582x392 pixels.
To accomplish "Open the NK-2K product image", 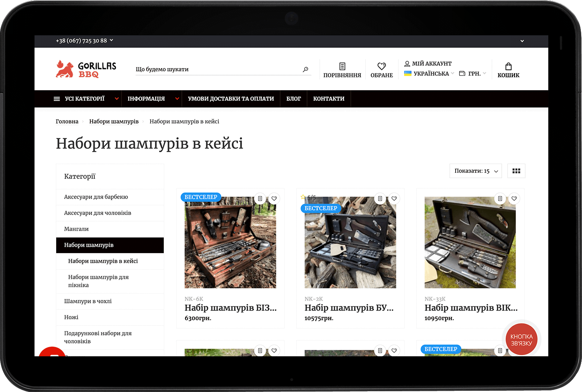I will coord(350,249).
